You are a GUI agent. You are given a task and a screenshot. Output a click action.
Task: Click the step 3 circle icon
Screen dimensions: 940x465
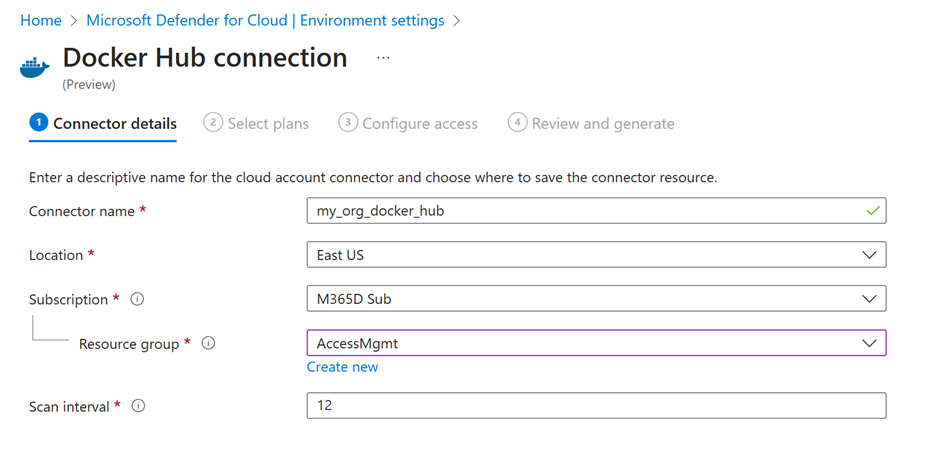[347, 122]
